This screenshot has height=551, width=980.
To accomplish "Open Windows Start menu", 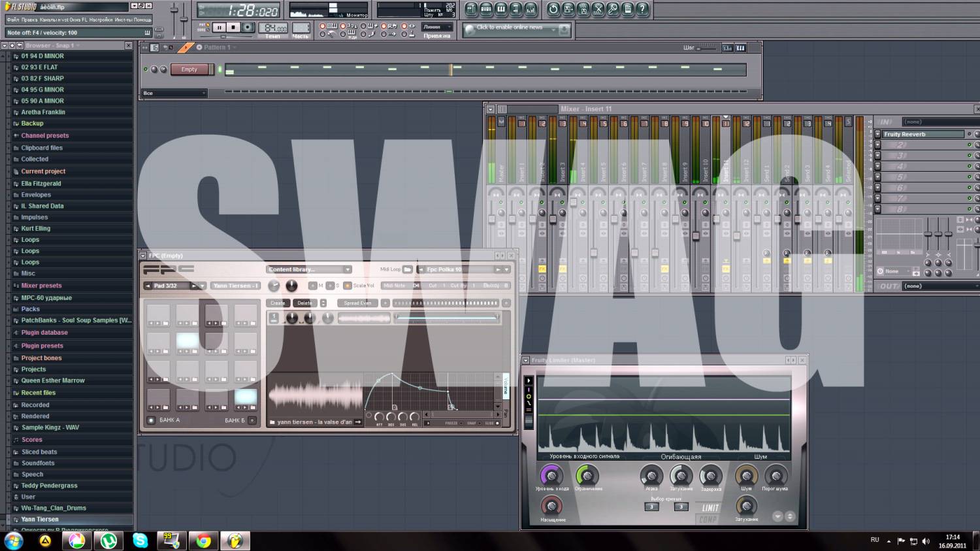I will click(14, 541).
